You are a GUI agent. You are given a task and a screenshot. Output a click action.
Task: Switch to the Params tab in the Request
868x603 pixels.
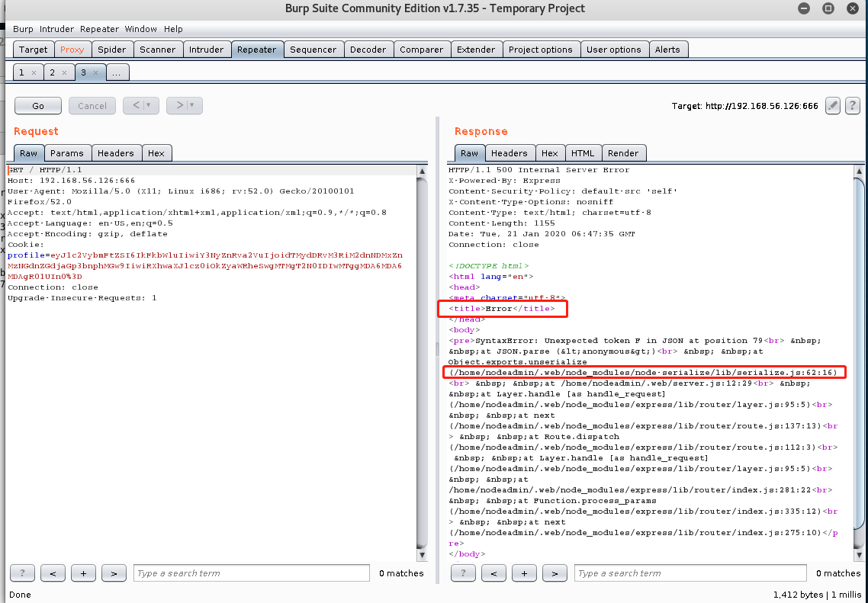pyautogui.click(x=68, y=152)
